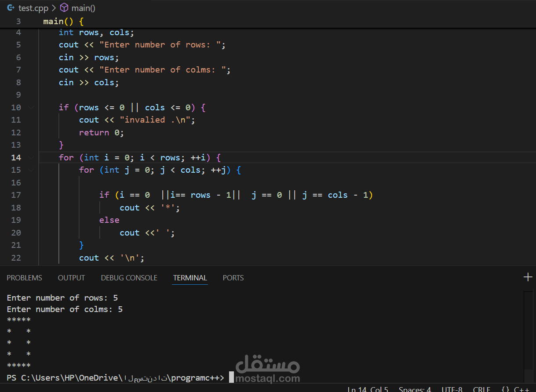The height and width of the screenshot is (392, 536).
Task: Click "cout << '\n';" on line 22
Action: (112, 258)
